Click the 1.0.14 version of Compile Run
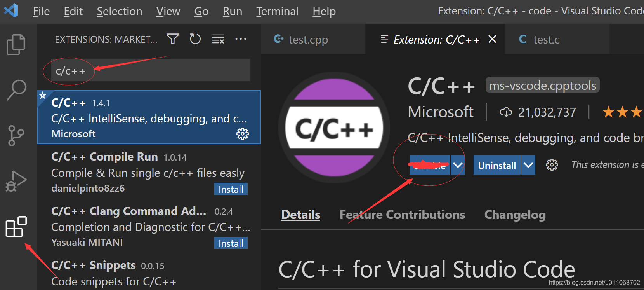Screen dimensions: 644x290 175,157
